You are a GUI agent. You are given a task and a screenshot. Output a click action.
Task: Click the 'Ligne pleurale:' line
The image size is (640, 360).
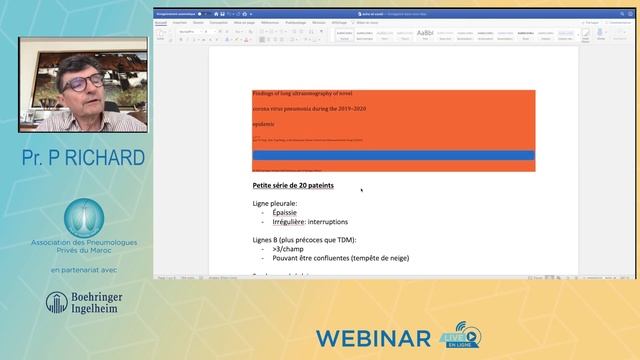(x=275, y=203)
